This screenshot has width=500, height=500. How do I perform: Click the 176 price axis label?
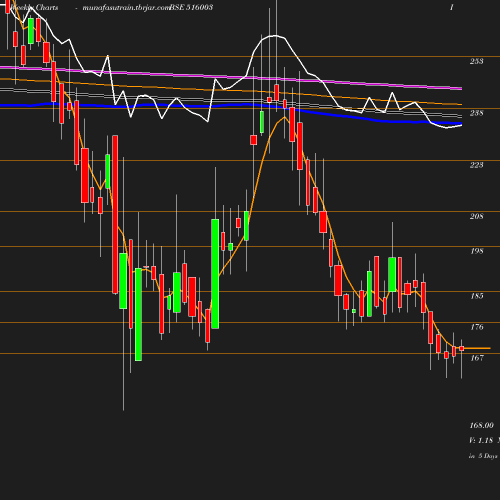coord(477,327)
